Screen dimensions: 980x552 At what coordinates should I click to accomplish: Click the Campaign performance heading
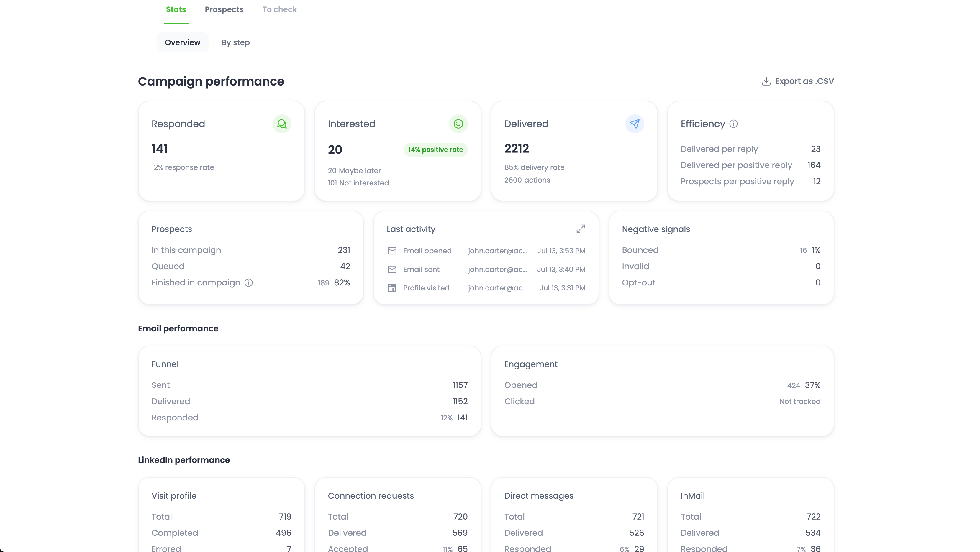pyautogui.click(x=211, y=81)
